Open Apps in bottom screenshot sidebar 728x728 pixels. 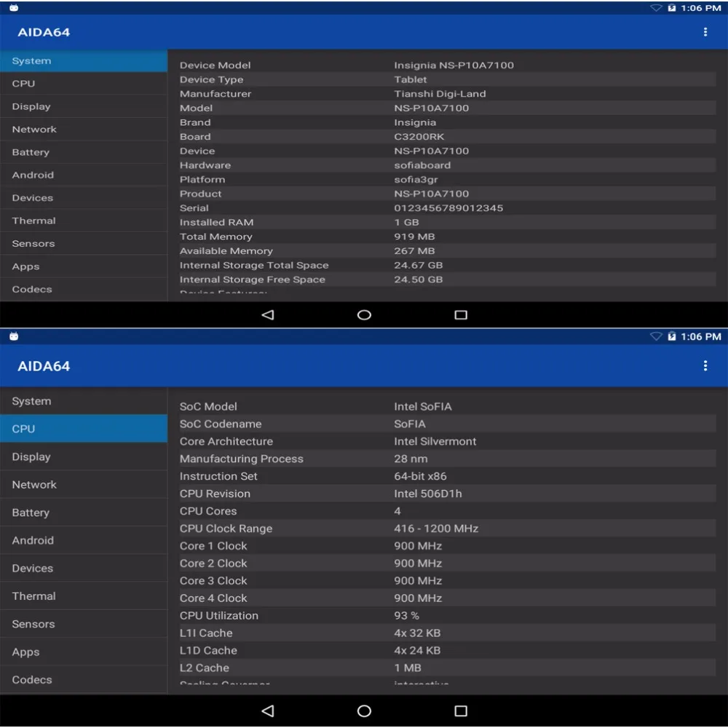[x=84, y=652]
